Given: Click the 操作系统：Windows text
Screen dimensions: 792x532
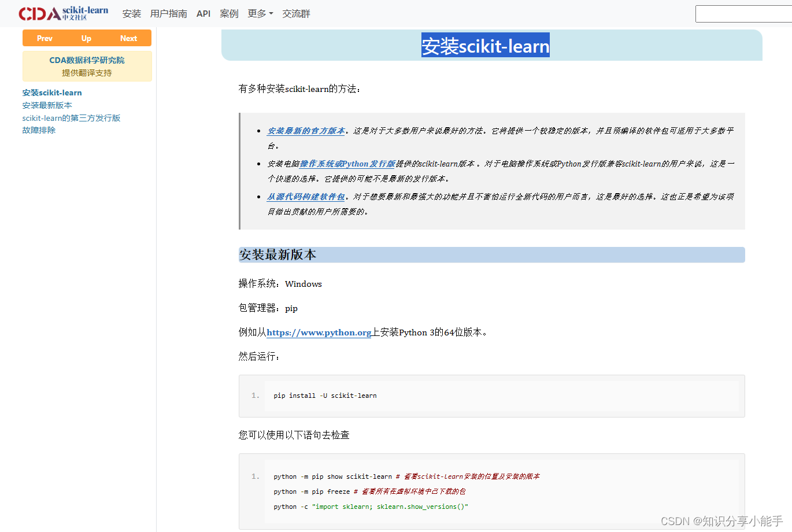Looking at the screenshot, I should (280, 284).
